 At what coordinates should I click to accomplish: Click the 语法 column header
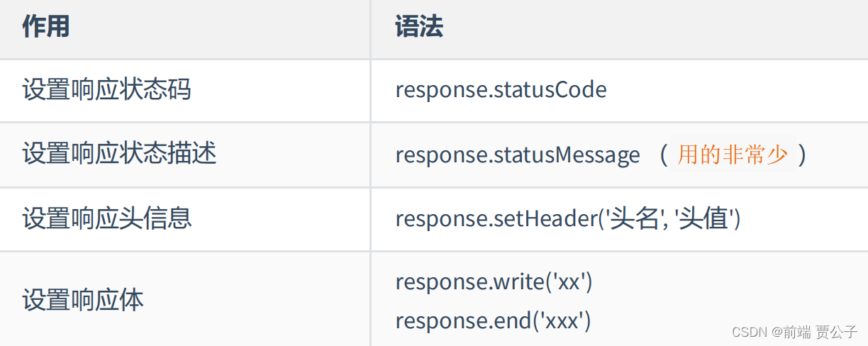[x=419, y=27]
